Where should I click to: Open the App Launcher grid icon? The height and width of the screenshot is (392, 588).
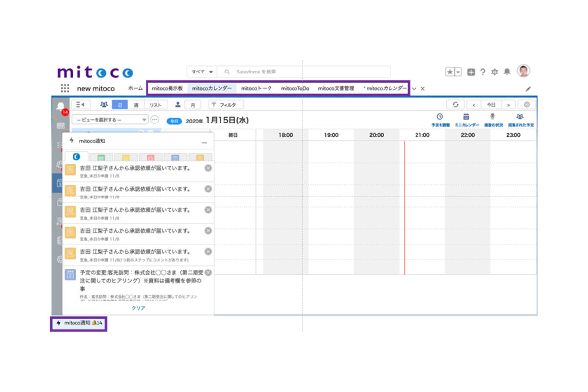coord(65,88)
